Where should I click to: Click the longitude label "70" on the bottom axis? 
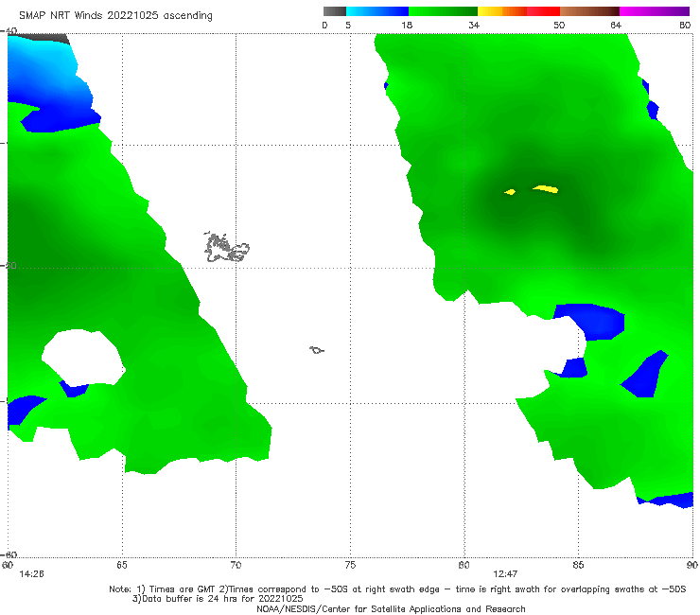(236, 565)
